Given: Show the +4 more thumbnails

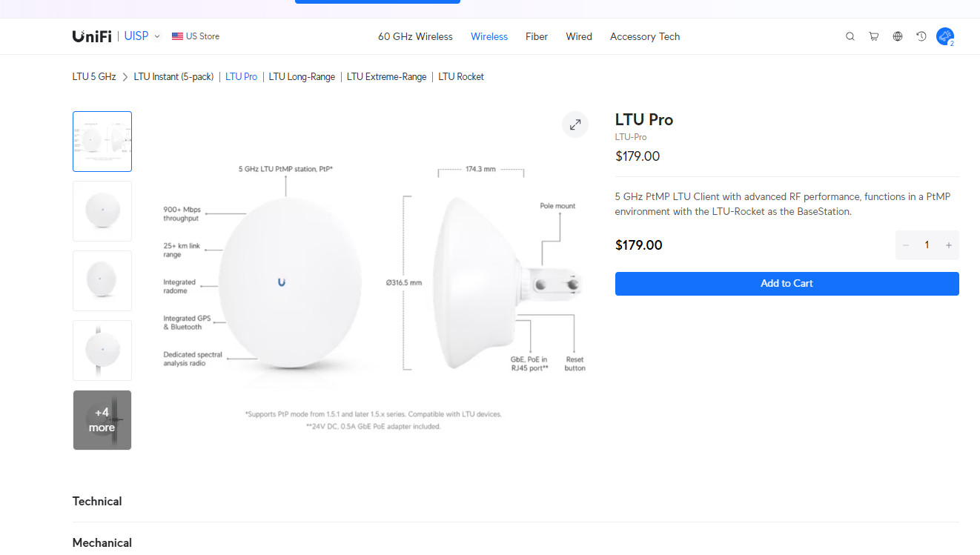Looking at the screenshot, I should click(102, 420).
